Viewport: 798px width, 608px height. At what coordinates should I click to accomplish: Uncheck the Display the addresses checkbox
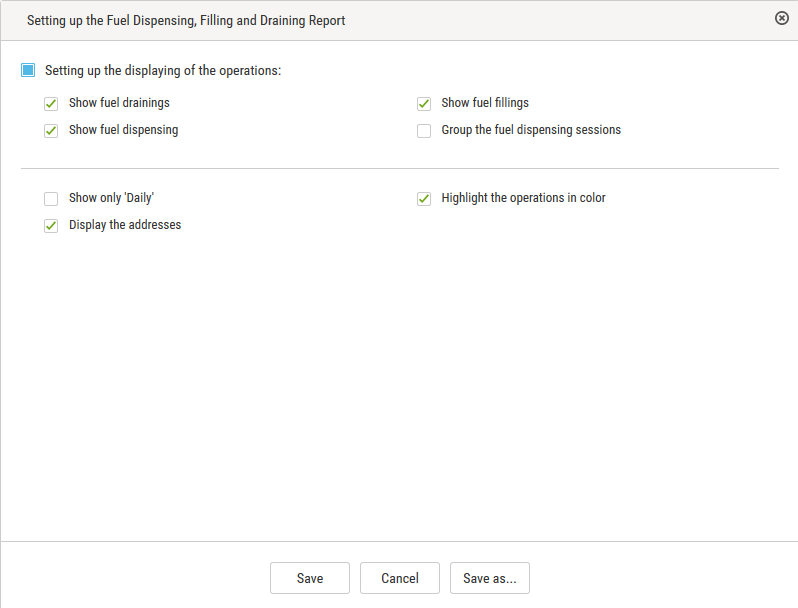(x=51, y=226)
